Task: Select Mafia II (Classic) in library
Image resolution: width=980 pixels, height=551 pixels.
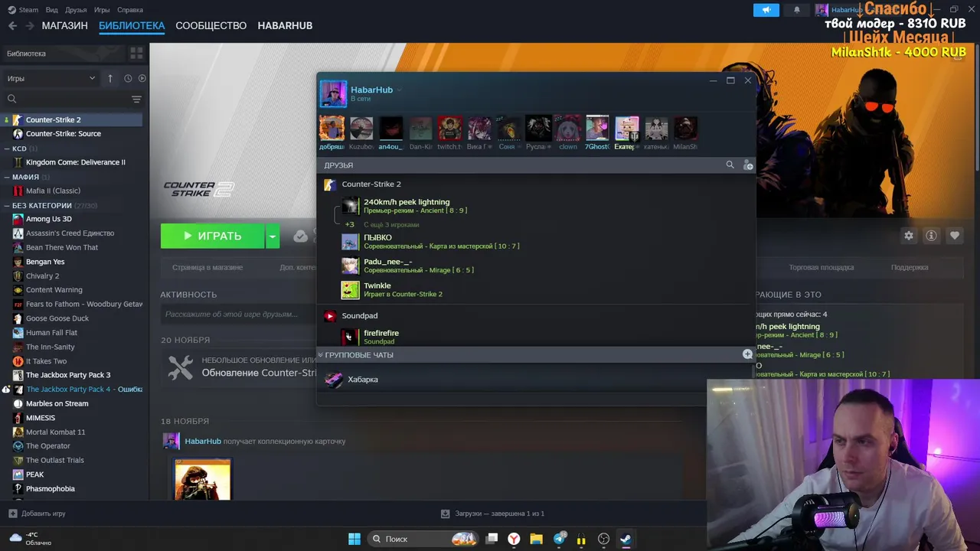Action: pos(53,191)
